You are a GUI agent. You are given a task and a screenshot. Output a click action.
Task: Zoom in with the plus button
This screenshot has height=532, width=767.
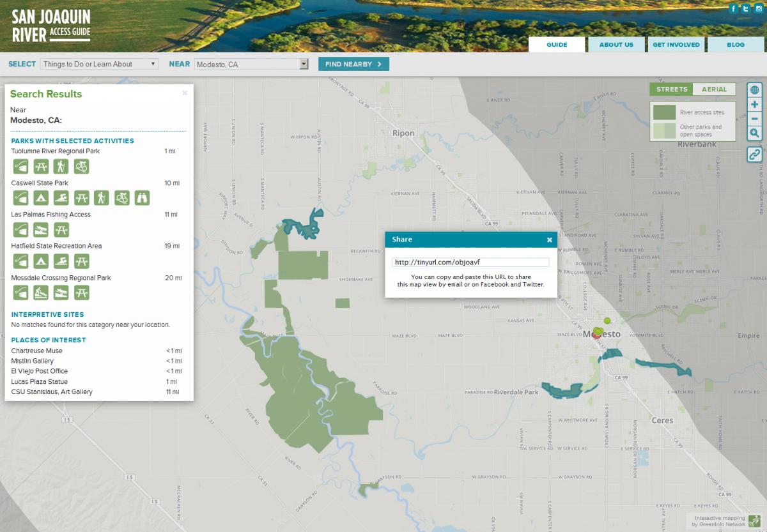[x=755, y=105]
